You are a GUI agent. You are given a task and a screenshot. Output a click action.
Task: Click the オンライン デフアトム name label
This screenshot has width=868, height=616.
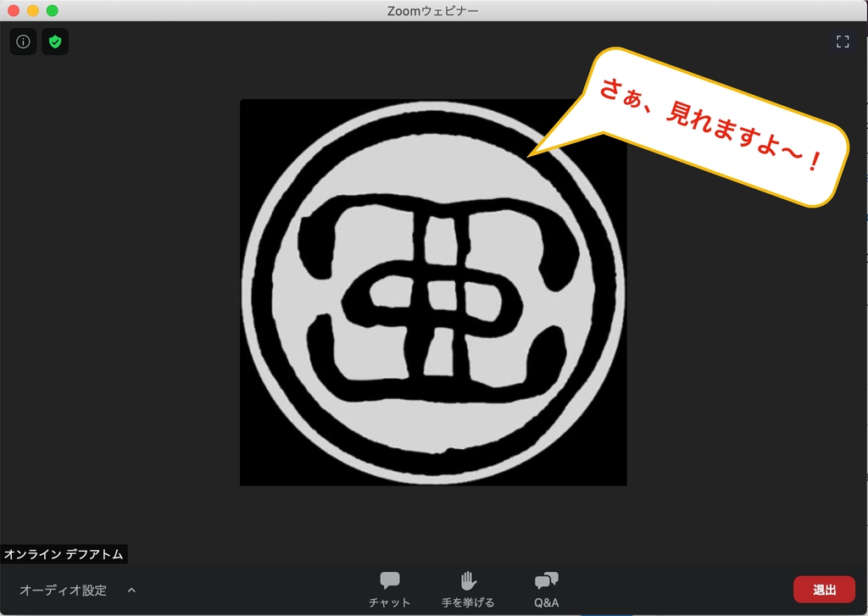64,554
